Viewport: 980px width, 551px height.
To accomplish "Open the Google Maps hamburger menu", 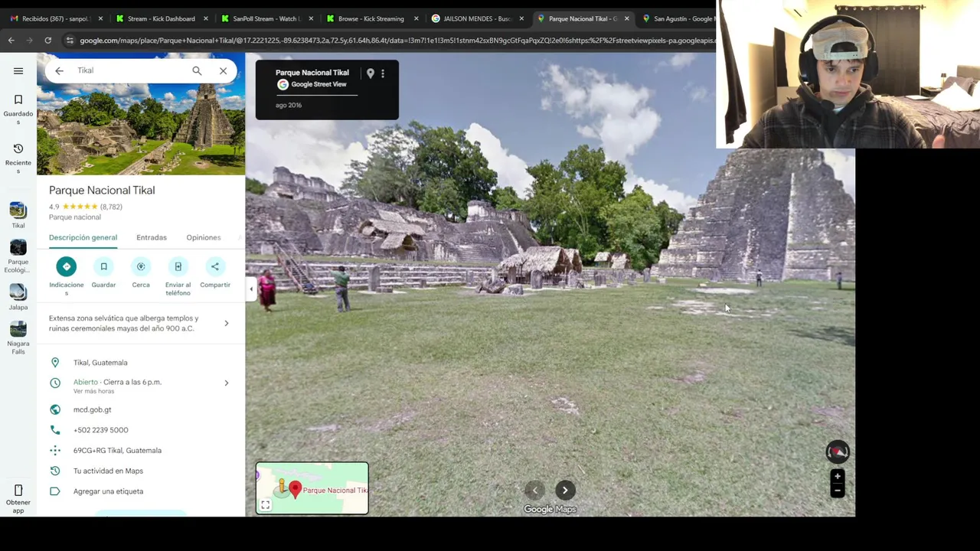I will pos(18,70).
